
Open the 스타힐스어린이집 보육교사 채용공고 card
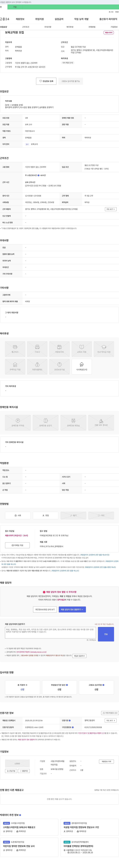pyautogui.click(x=29, y=827)
